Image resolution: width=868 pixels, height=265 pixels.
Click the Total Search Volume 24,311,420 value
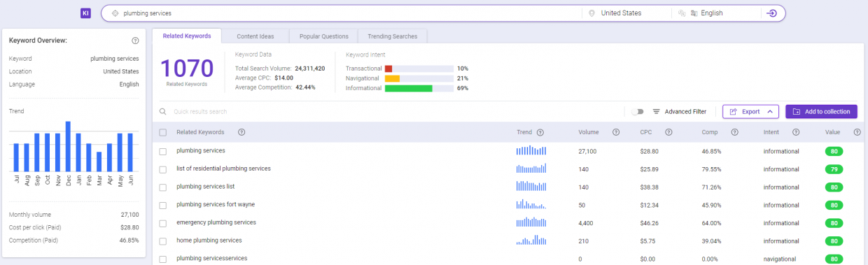pyautogui.click(x=310, y=69)
